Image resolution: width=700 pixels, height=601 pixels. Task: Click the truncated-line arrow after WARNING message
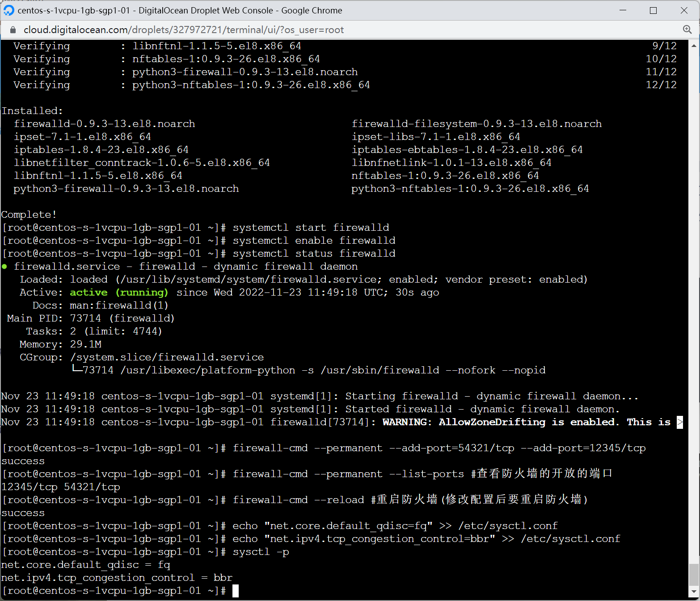(x=679, y=422)
